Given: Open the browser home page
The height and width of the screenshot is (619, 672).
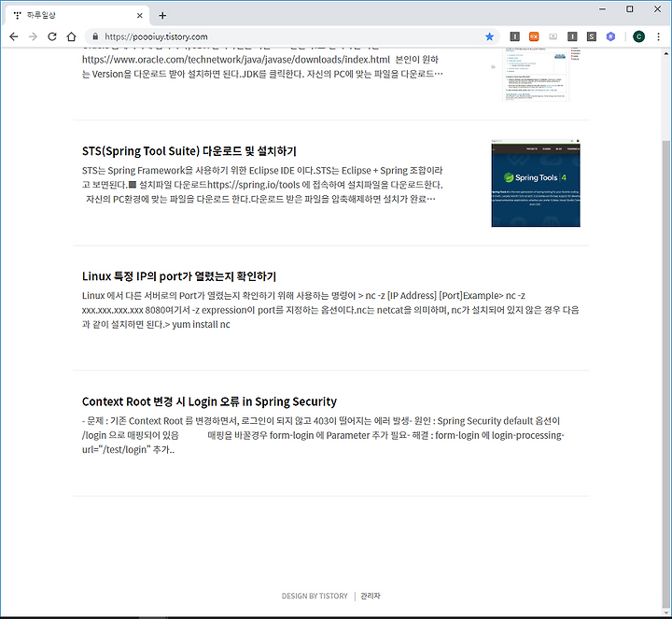Looking at the screenshot, I should coord(72,36).
